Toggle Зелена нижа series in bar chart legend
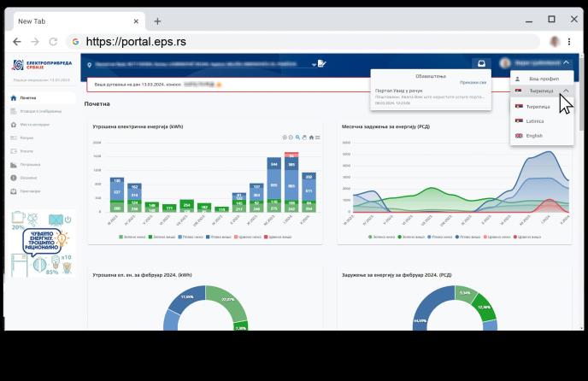The width and height of the screenshot is (588, 381). tap(133, 236)
